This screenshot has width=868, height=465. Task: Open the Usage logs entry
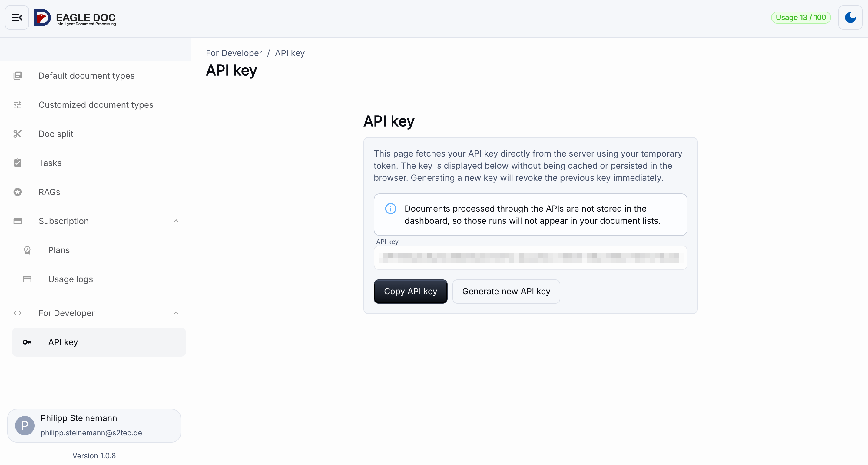coord(71,279)
